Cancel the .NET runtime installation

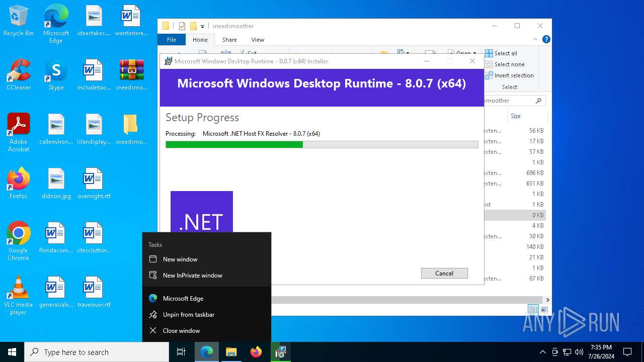[x=444, y=273]
